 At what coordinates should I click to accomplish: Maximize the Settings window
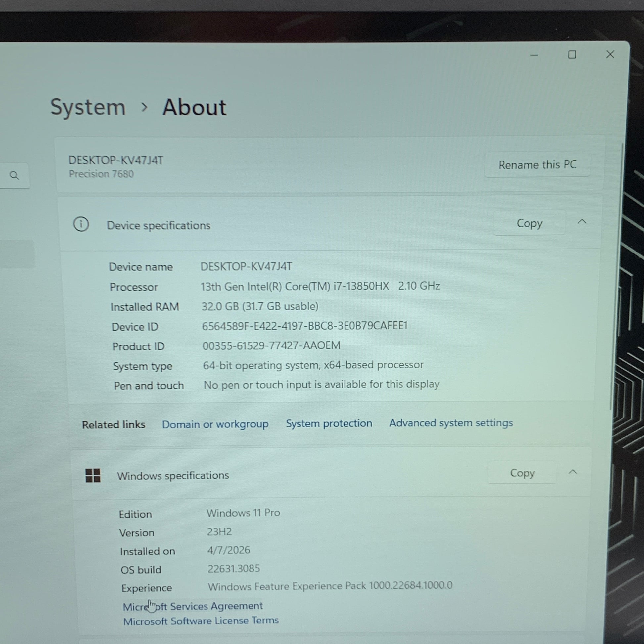click(x=572, y=55)
